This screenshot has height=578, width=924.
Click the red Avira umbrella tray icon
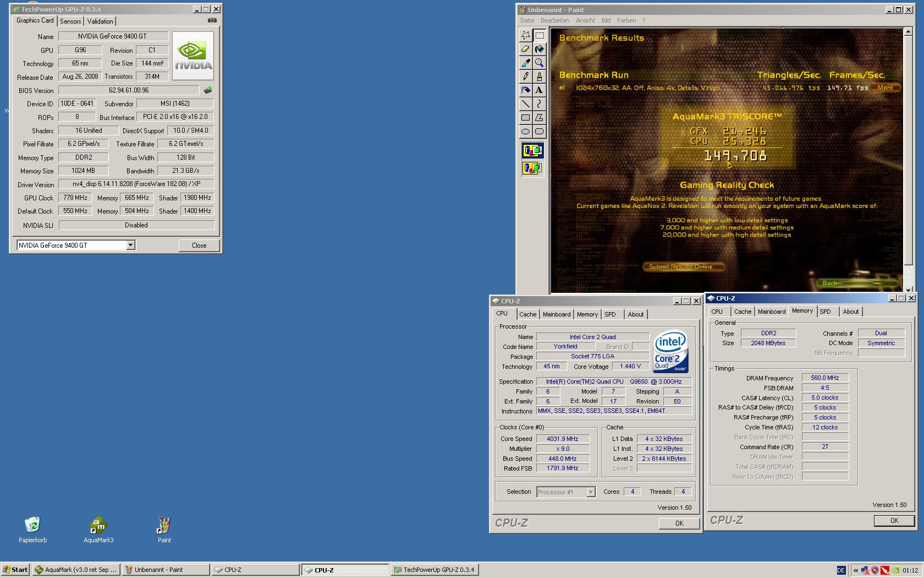(885, 570)
